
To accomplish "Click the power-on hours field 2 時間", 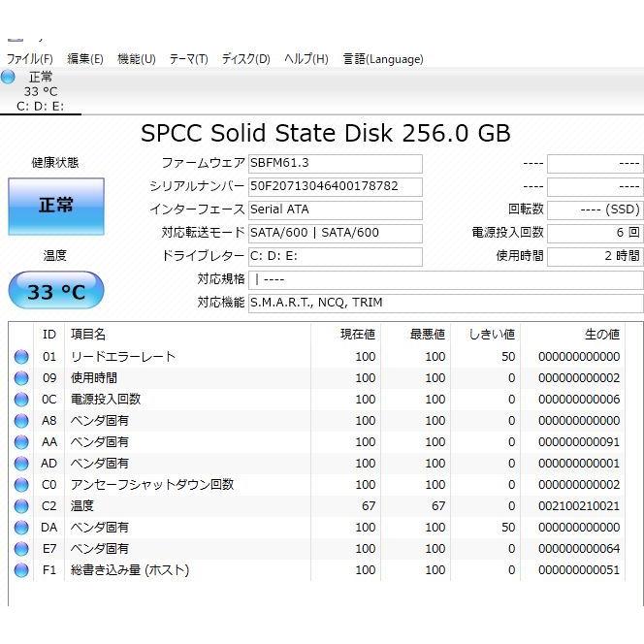I will 596,257.
